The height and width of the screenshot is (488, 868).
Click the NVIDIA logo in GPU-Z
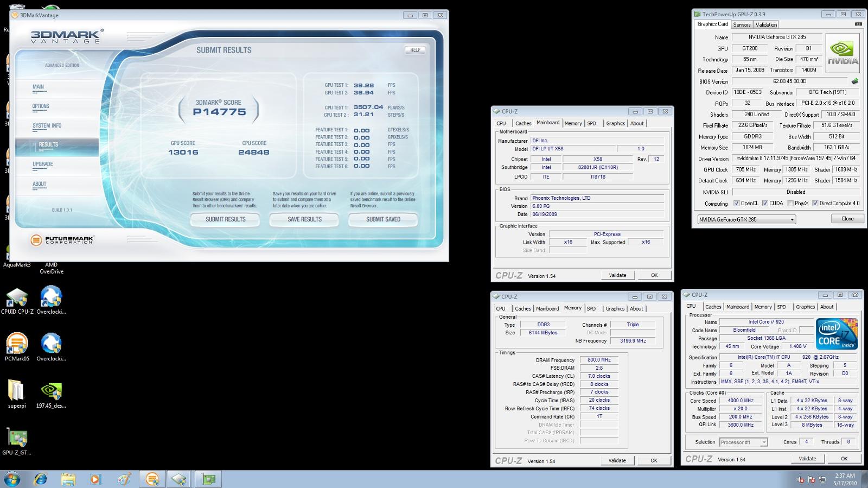pyautogui.click(x=843, y=53)
